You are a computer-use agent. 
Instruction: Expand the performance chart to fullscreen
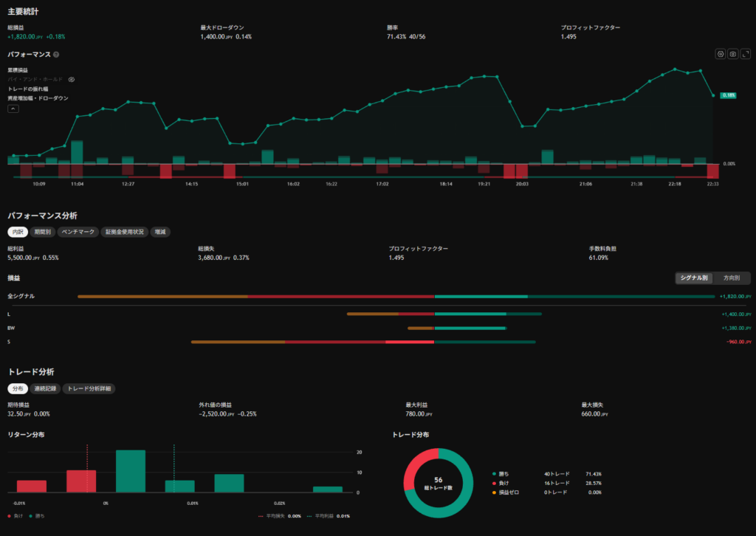click(x=746, y=54)
